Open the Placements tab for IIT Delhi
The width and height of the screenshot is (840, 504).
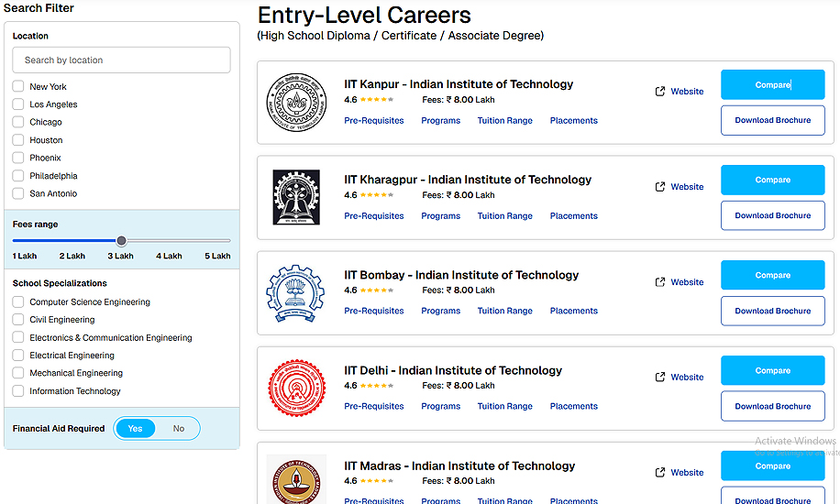click(x=574, y=406)
